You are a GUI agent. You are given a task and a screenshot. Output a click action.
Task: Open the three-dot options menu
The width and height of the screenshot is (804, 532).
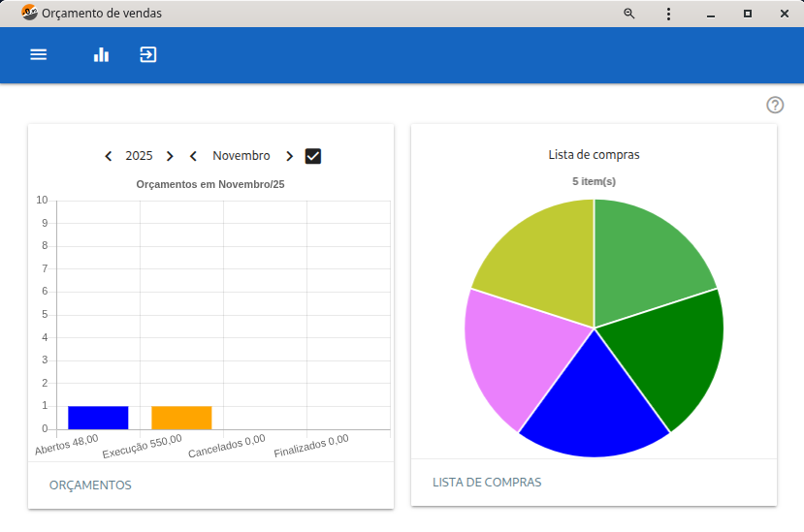pos(668,14)
